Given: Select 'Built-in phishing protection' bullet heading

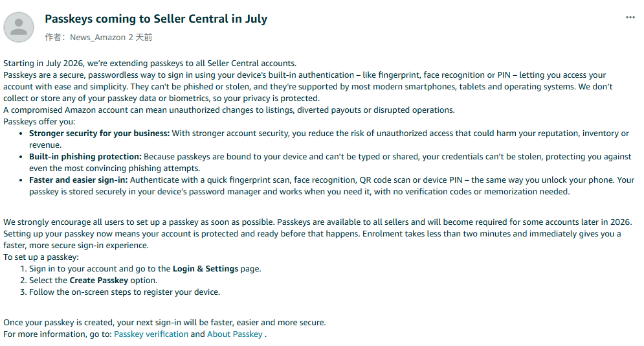Looking at the screenshot, I should tap(85, 157).
